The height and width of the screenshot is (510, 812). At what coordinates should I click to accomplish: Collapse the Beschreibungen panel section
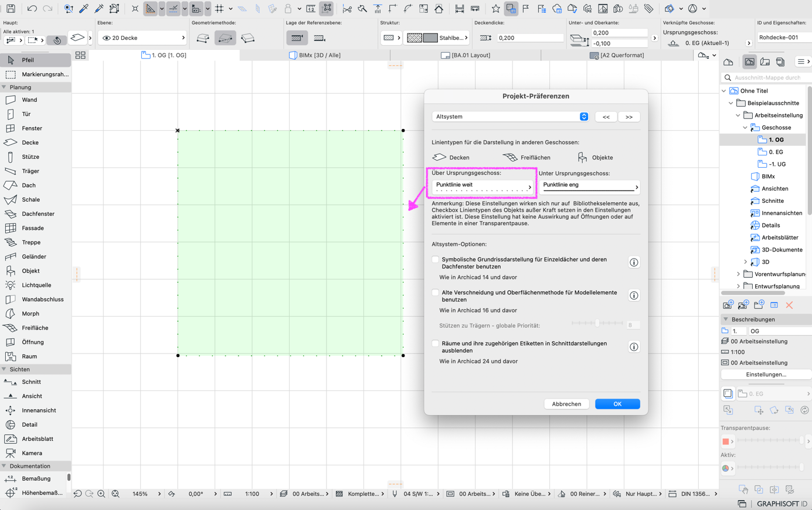coord(726,319)
